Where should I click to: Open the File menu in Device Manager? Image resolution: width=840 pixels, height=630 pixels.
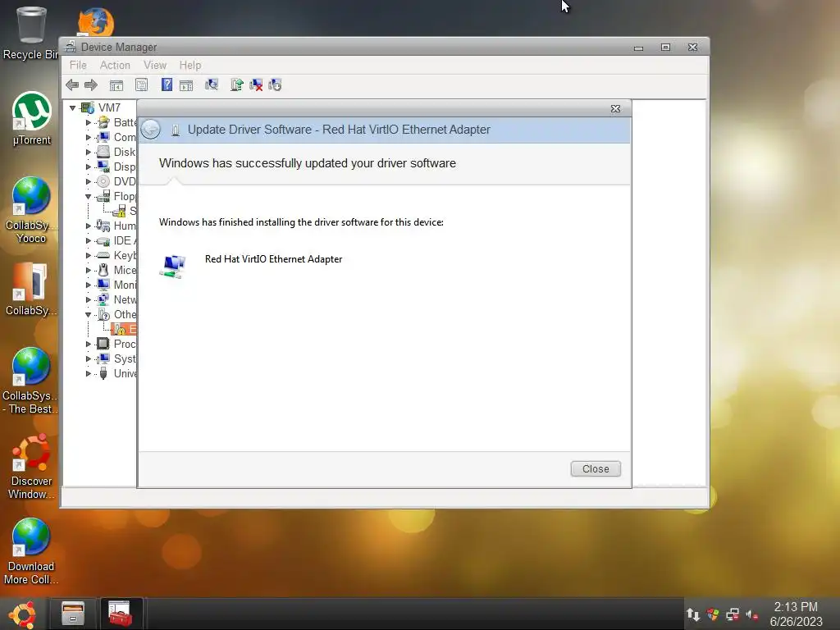point(78,65)
